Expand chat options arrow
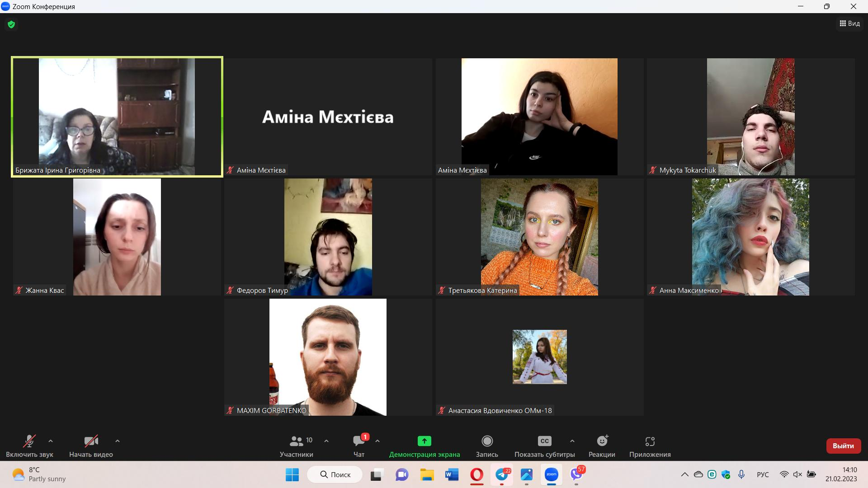 [x=377, y=441]
